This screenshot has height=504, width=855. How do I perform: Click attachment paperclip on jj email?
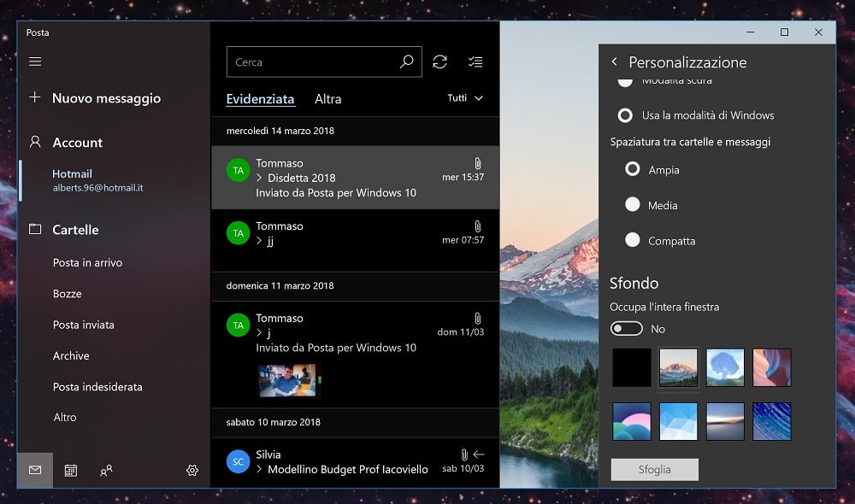click(478, 226)
